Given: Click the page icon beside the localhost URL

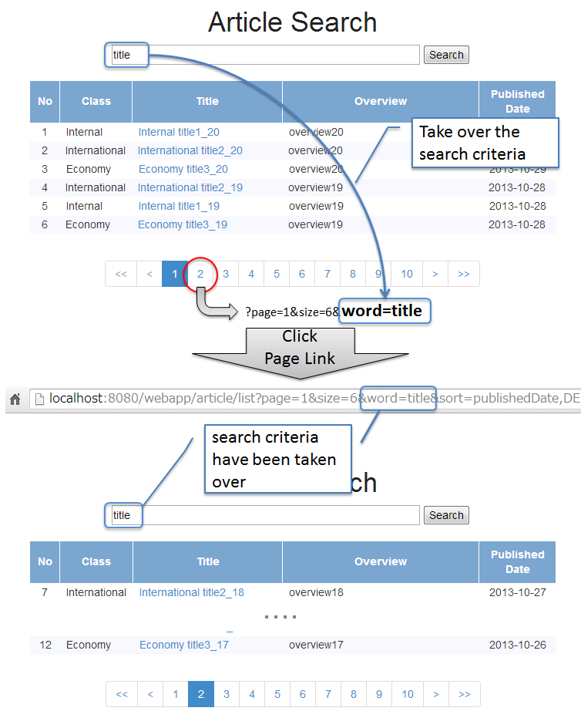Looking at the screenshot, I should click(x=40, y=399).
